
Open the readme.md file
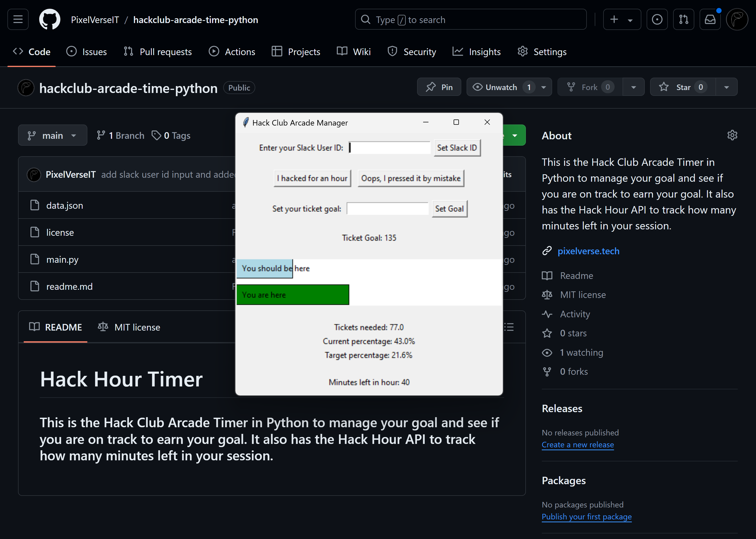coord(69,286)
